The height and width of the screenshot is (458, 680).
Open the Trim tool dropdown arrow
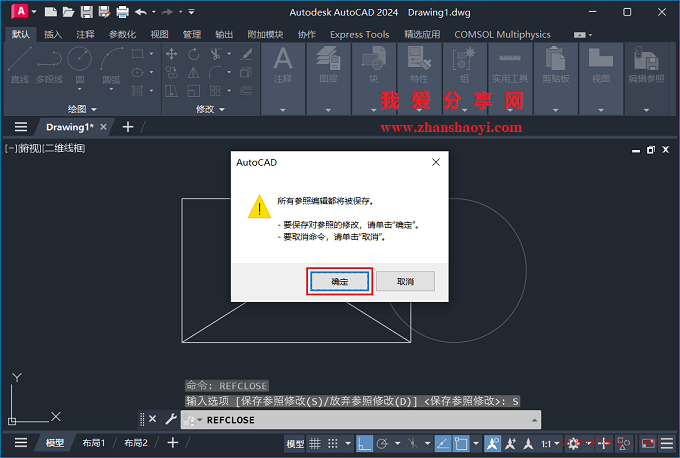tap(229, 54)
